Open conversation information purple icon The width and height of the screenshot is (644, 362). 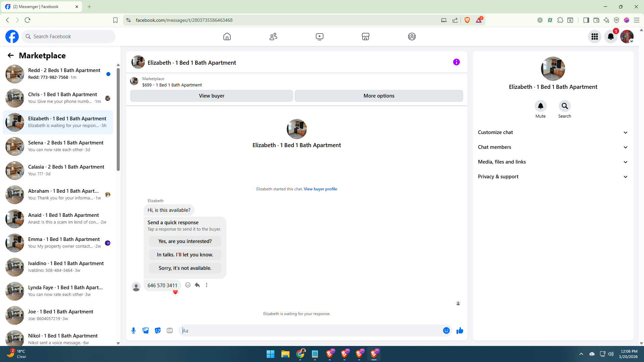457,62
